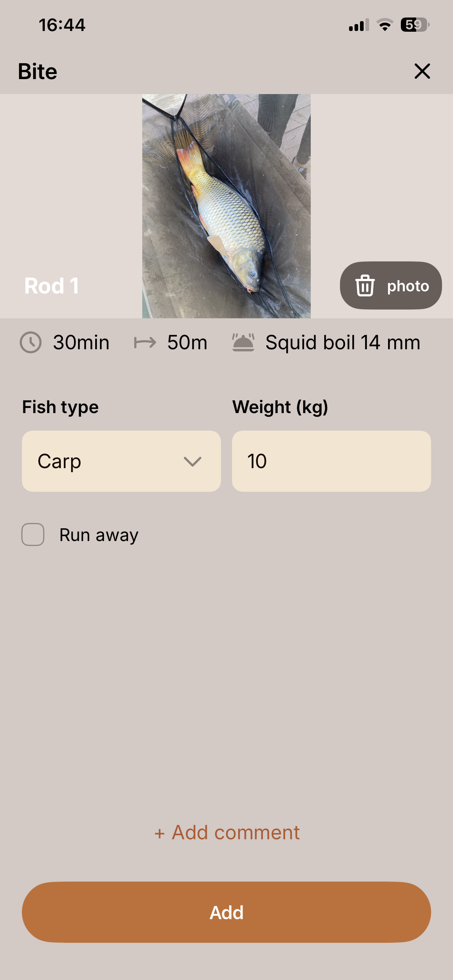
Task: Focus the Weight (kg) input field
Action: [331, 461]
